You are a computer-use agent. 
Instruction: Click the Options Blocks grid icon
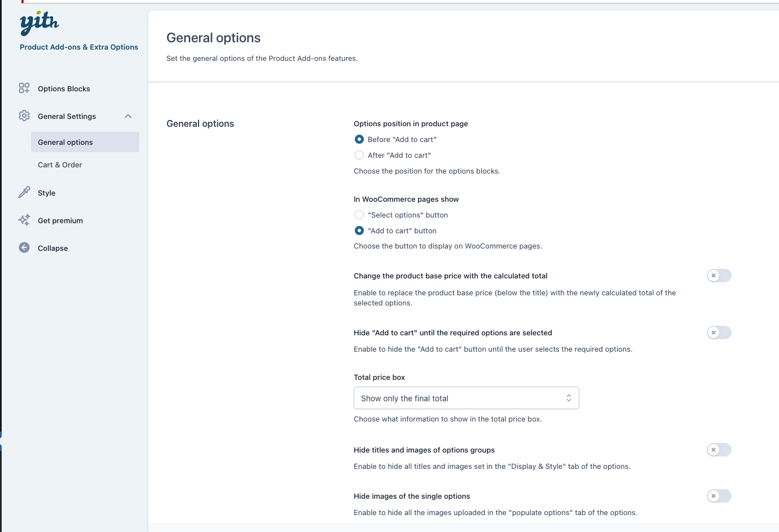[24, 88]
